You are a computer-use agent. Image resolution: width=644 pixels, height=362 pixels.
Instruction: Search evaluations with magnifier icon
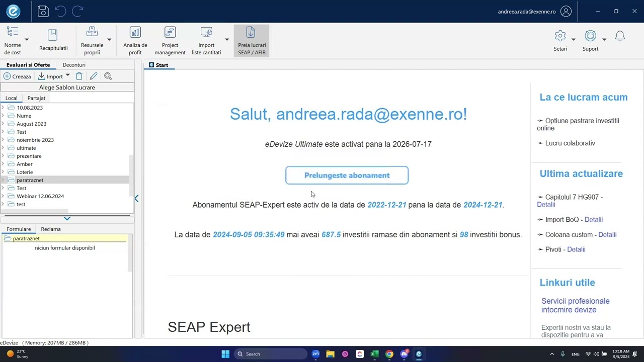point(108,76)
